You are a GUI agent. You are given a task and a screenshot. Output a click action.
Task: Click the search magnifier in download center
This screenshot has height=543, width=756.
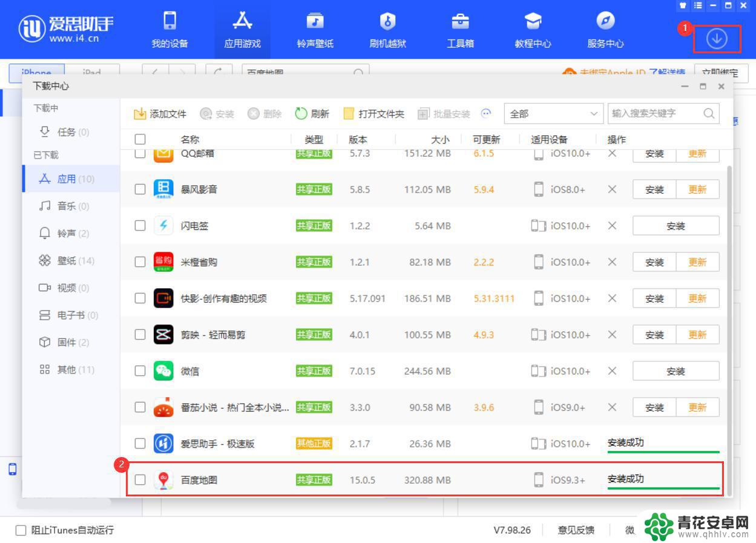click(709, 113)
